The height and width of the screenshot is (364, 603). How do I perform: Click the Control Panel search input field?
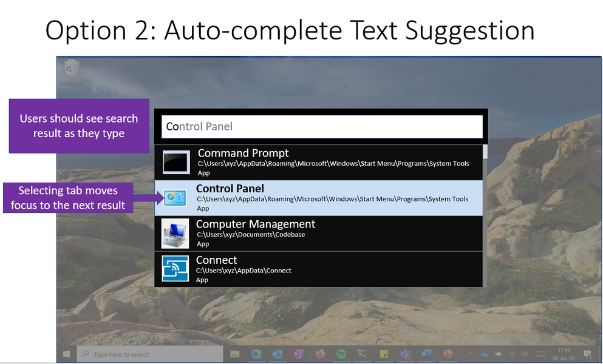[x=322, y=126]
